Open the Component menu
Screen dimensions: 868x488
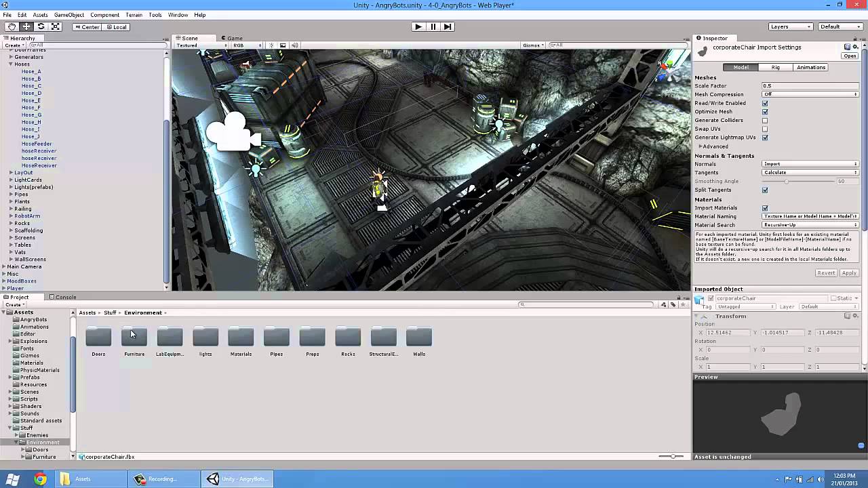(x=104, y=15)
